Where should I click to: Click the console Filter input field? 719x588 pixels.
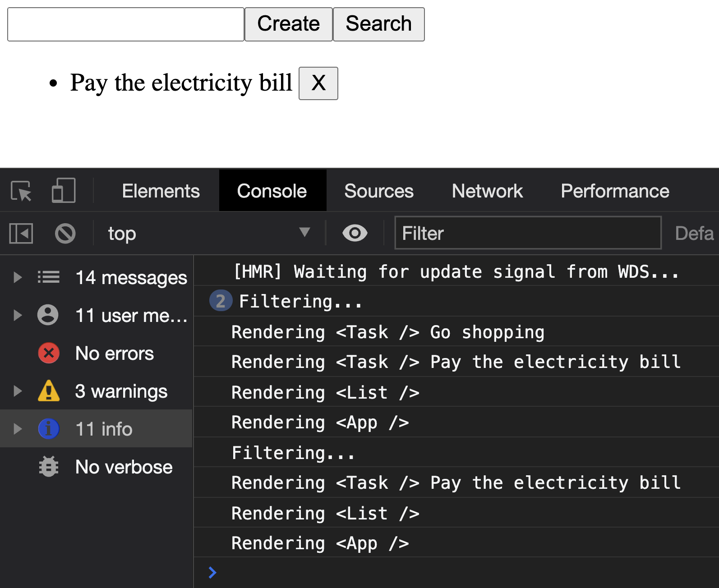coord(528,233)
